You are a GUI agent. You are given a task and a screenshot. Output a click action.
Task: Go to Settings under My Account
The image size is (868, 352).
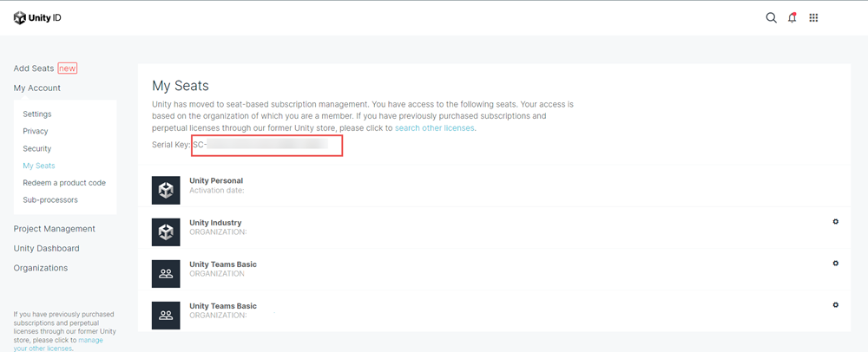(37, 114)
